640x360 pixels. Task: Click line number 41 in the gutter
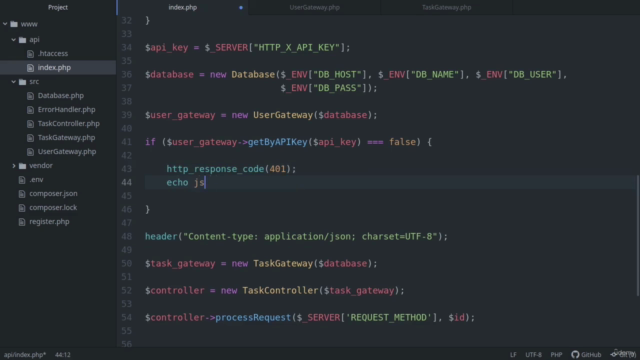[127, 142]
